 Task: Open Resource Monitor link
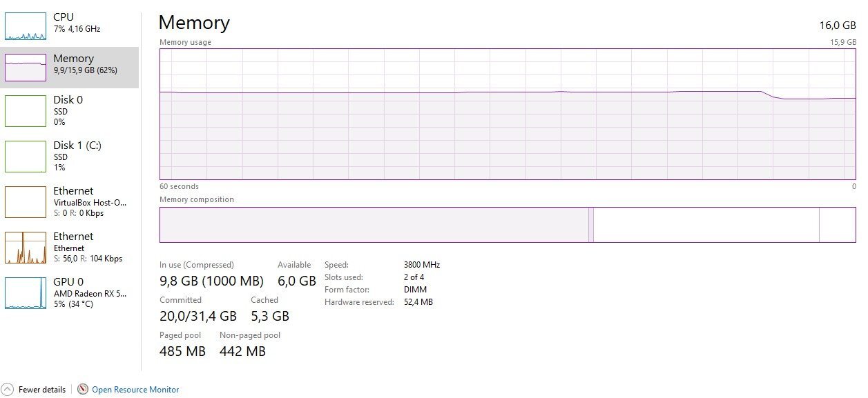point(135,390)
